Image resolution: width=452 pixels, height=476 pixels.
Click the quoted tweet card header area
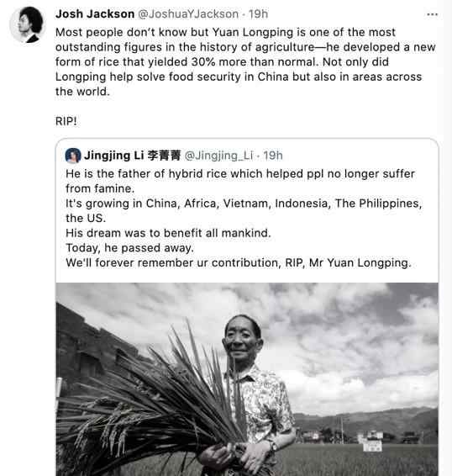[x=174, y=156]
